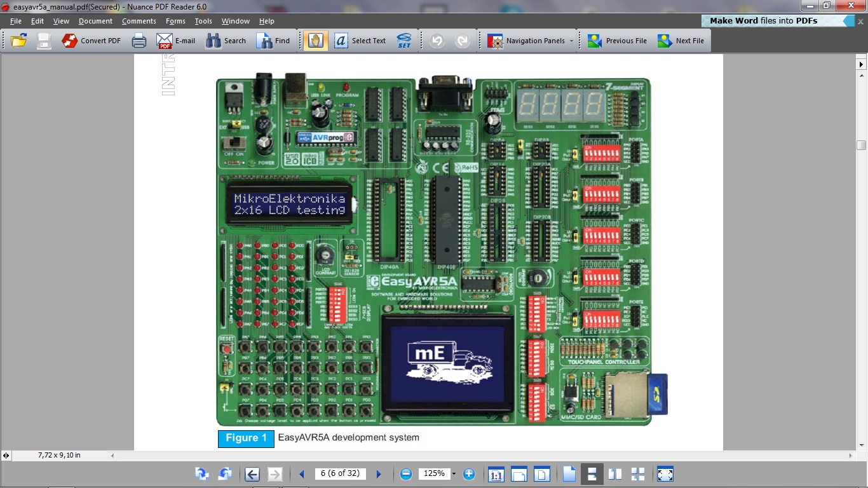868x488 pixels.
Task: Open the Document menu
Action: [x=95, y=21]
